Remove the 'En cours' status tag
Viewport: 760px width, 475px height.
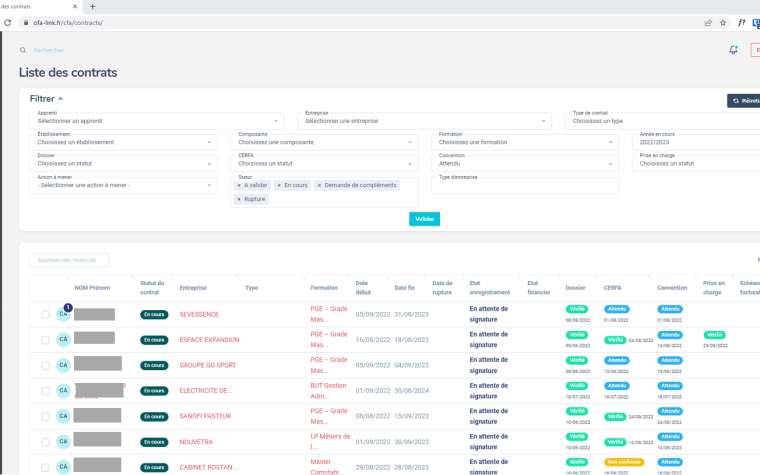click(279, 185)
